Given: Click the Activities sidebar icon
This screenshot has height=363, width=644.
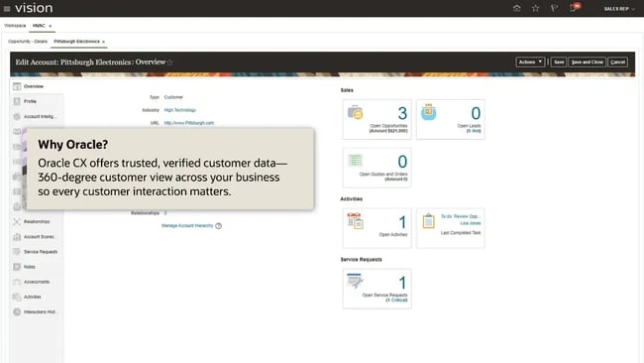Looking at the screenshot, I should [x=17, y=297].
